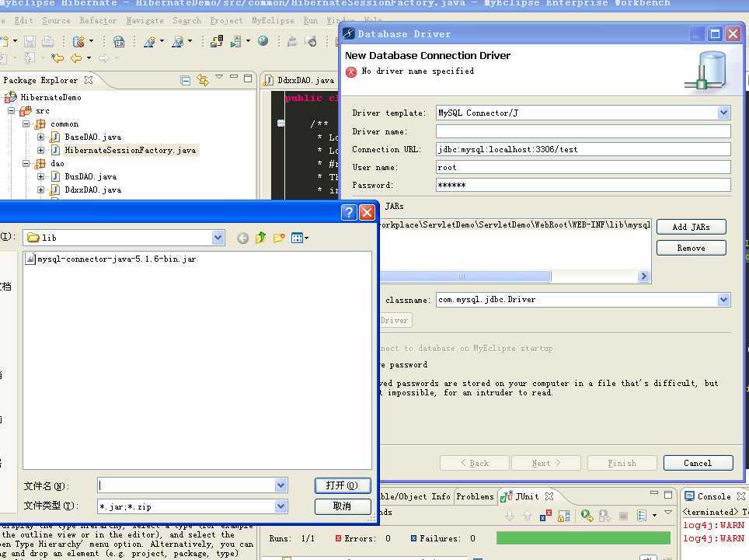
Task: Collapse the common package node
Action: click(x=26, y=124)
